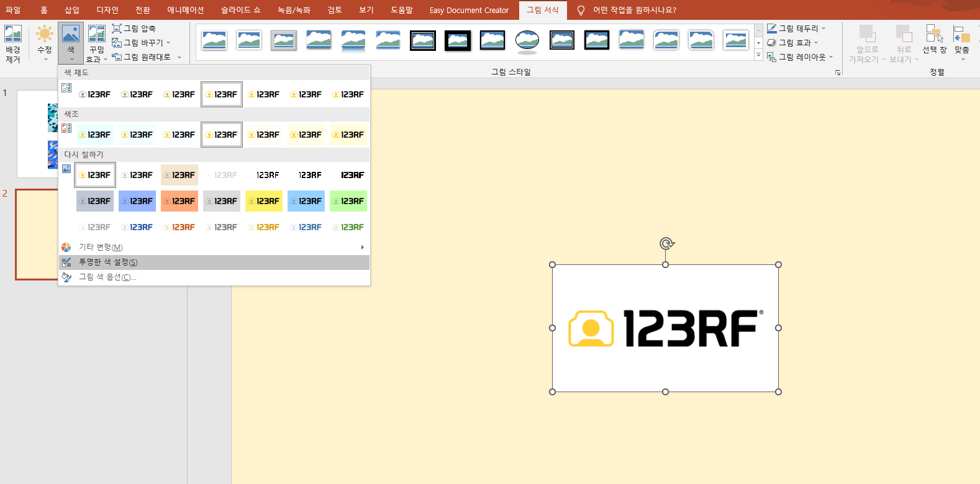The image size is (980, 484).
Task: Switch to the 보기 tab
Action: [x=366, y=10]
